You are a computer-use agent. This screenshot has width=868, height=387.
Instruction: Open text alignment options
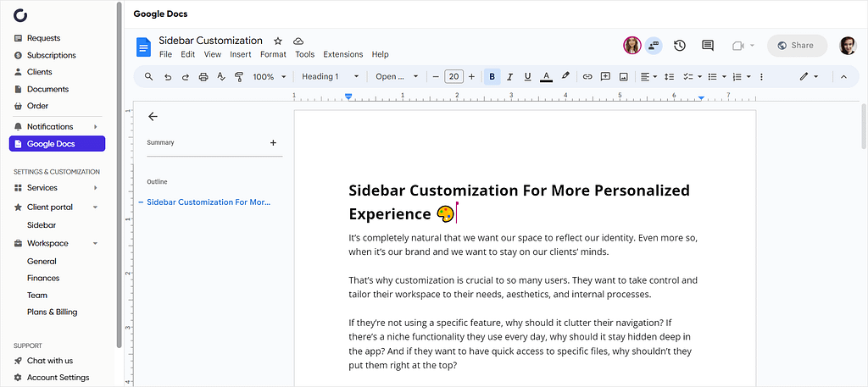[x=648, y=77]
